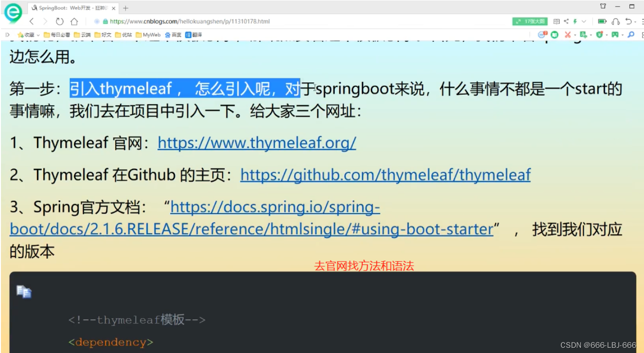Expand the dropdown beside lightning icon
The width and height of the screenshot is (644, 353).
click(x=584, y=21)
